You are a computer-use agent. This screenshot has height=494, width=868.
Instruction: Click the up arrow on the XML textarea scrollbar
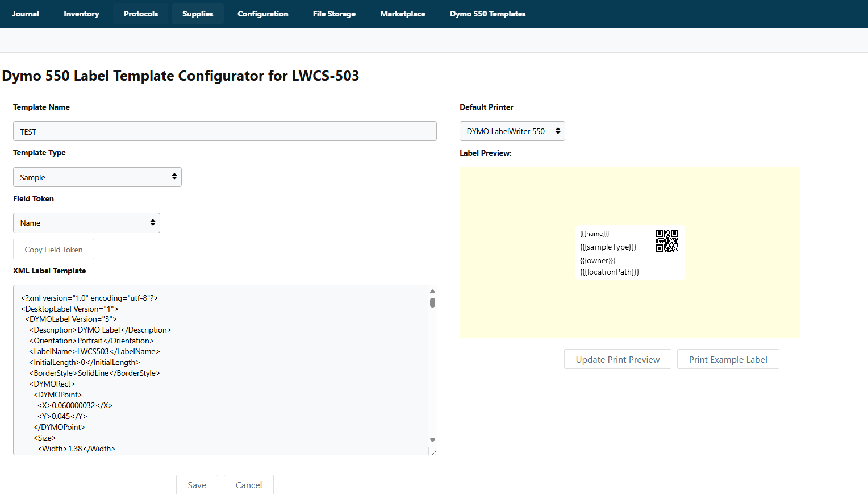(432, 290)
